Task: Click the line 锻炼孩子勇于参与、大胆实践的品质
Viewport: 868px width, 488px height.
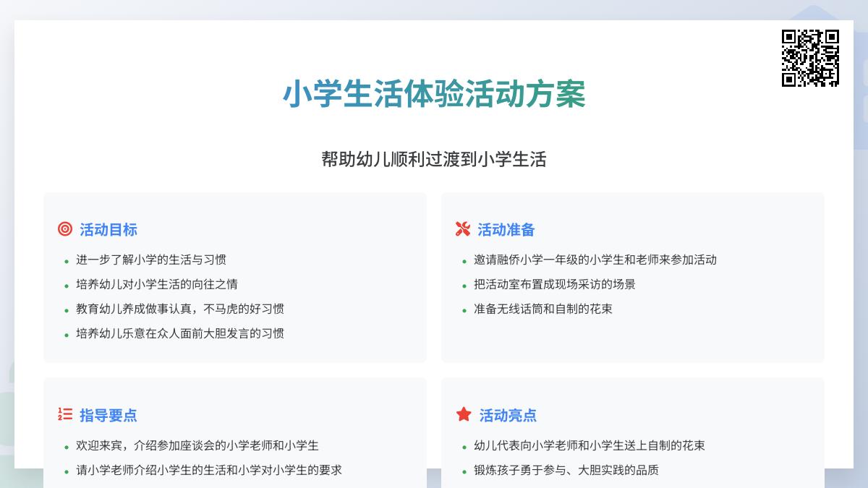Action: (x=566, y=470)
